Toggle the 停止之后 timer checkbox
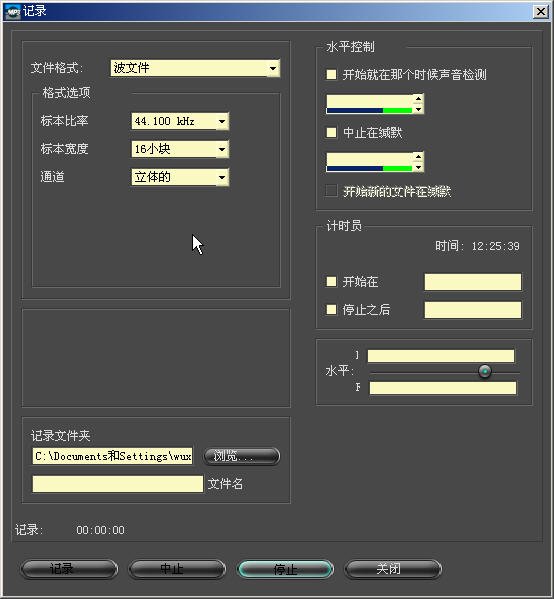Image resolution: width=554 pixels, height=599 pixels. [331, 309]
